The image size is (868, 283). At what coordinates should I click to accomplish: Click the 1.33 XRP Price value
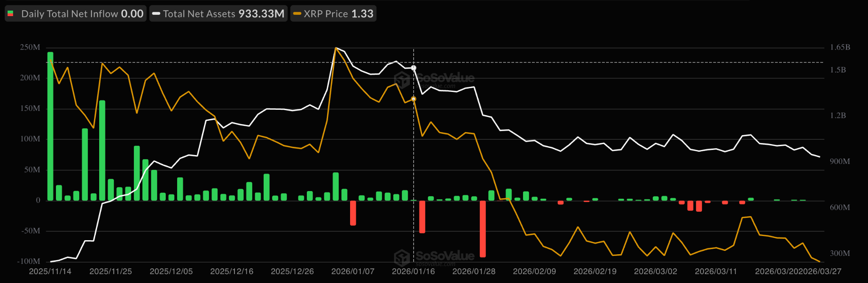[362, 14]
